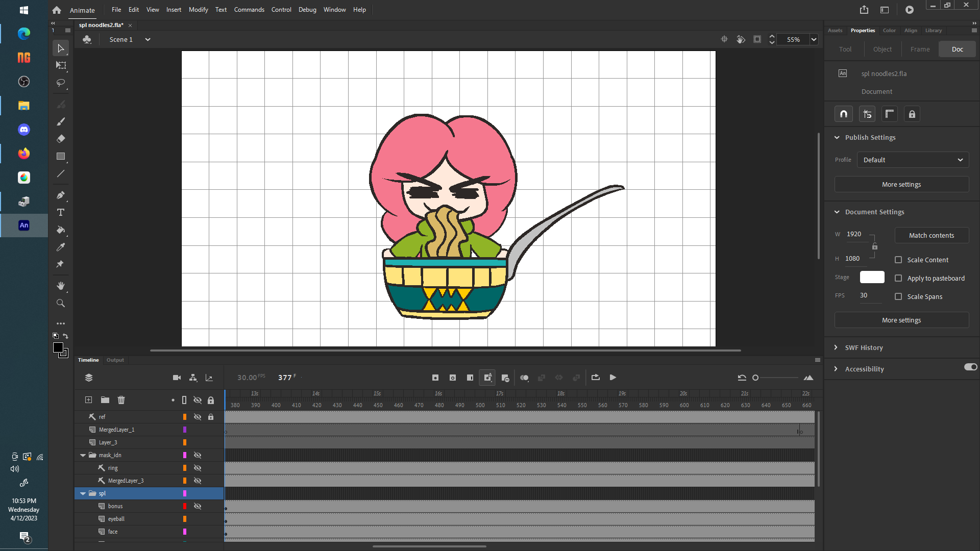Select the Brush tool
980x551 pixels.
(61, 121)
